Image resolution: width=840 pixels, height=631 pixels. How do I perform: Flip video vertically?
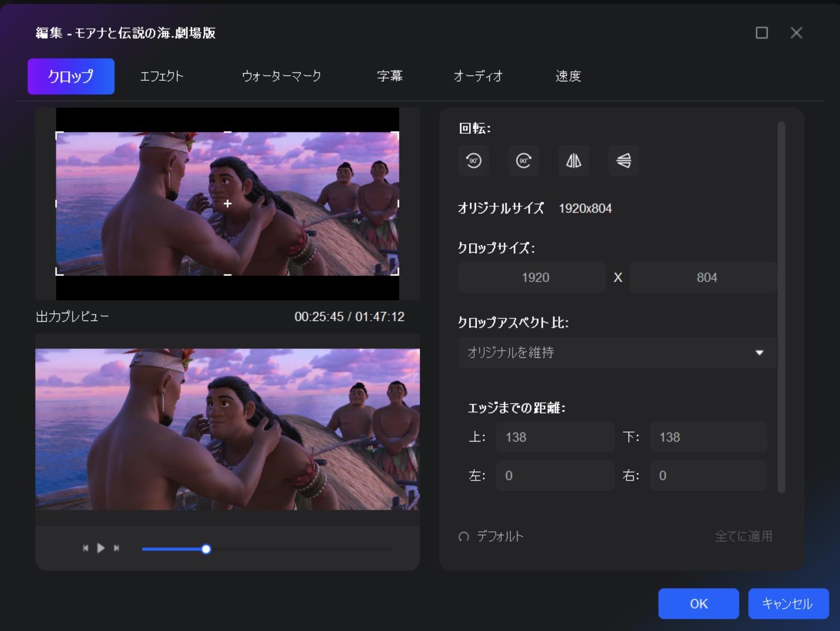pos(623,161)
